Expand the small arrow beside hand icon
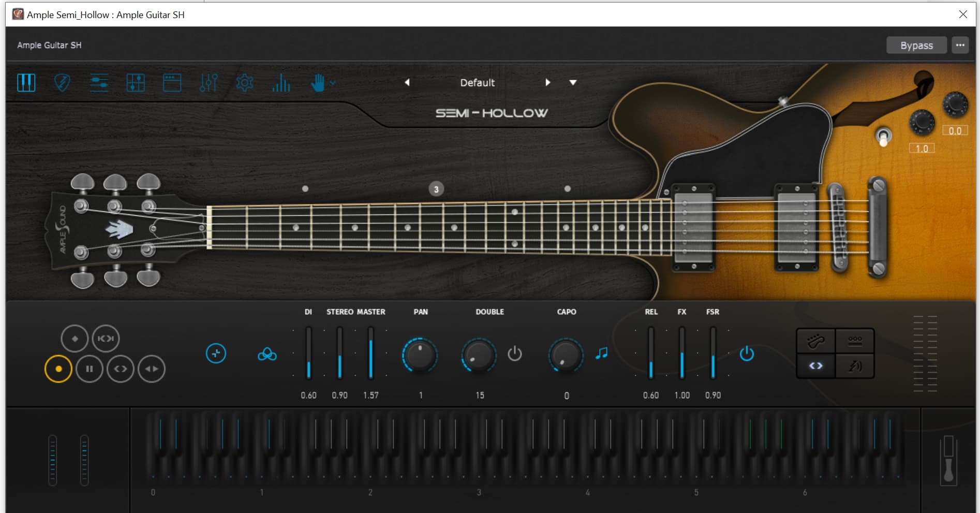Screen dimensions: 980x513 333,83
